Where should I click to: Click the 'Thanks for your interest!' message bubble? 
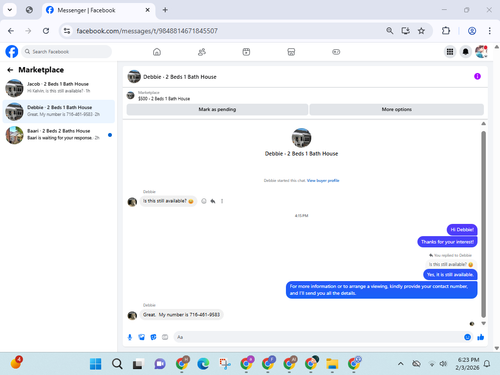point(447,242)
